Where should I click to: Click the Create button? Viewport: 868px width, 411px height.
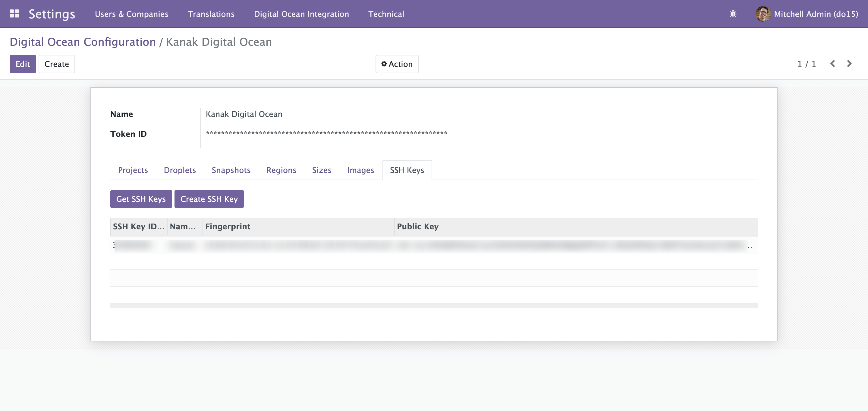tap(57, 64)
